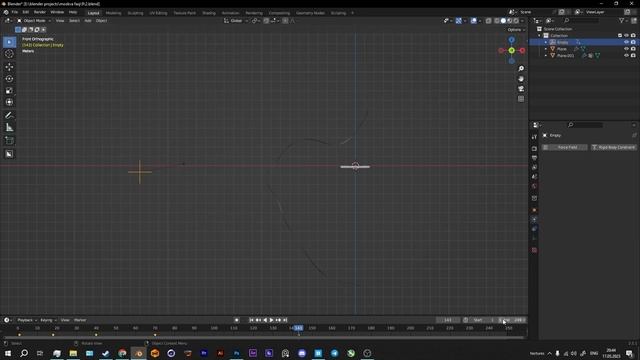Select the Add Cube tool
640x360 pixels.
click(x=9, y=141)
